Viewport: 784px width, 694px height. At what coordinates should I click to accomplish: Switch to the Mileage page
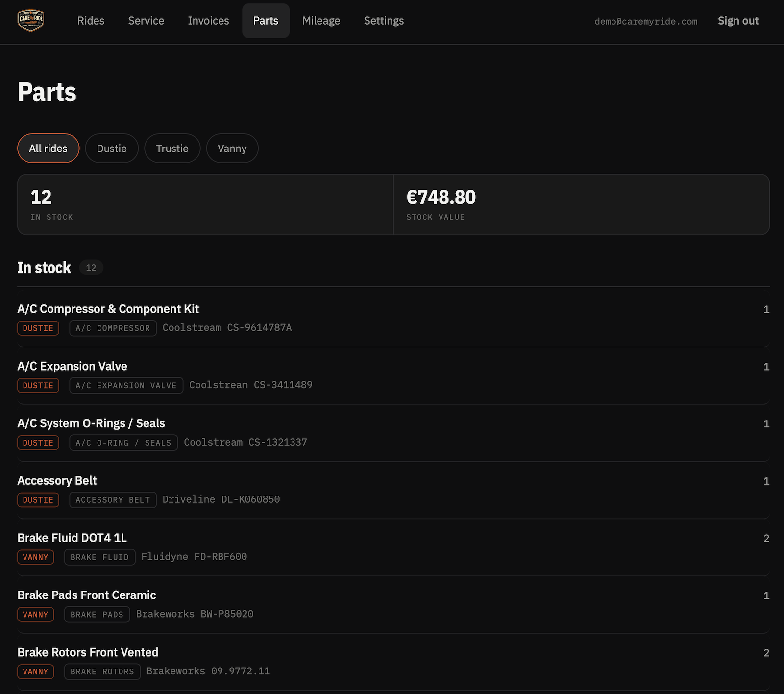click(321, 21)
